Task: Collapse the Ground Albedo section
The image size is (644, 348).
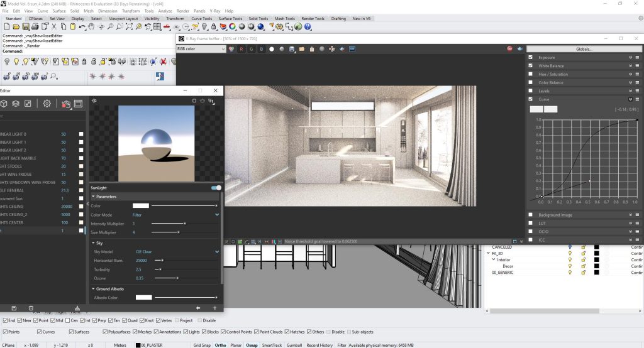Action: (93, 289)
